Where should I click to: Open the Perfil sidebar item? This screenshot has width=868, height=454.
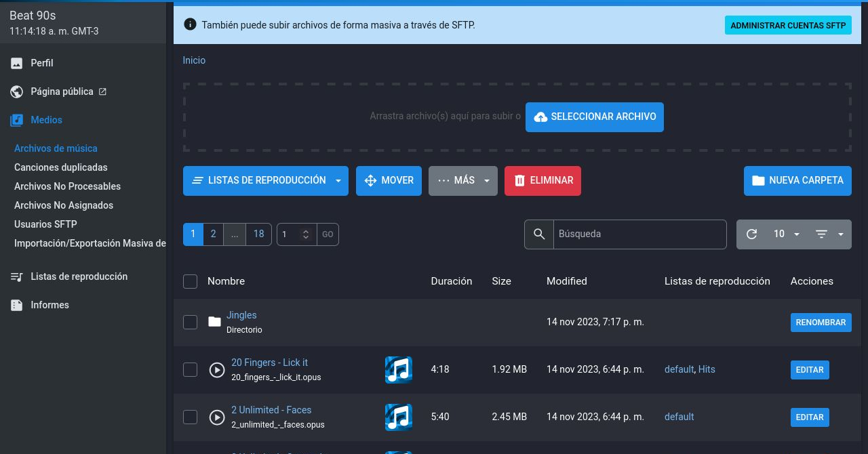pos(41,63)
